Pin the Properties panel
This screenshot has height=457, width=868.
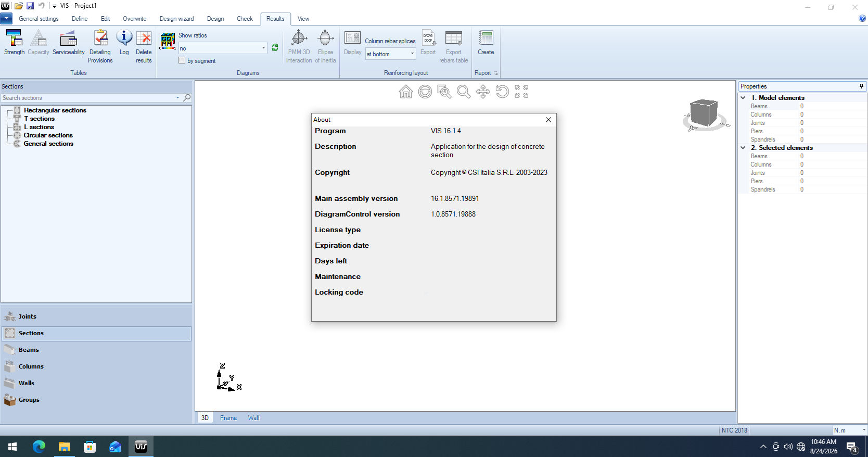pyautogui.click(x=862, y=86)
